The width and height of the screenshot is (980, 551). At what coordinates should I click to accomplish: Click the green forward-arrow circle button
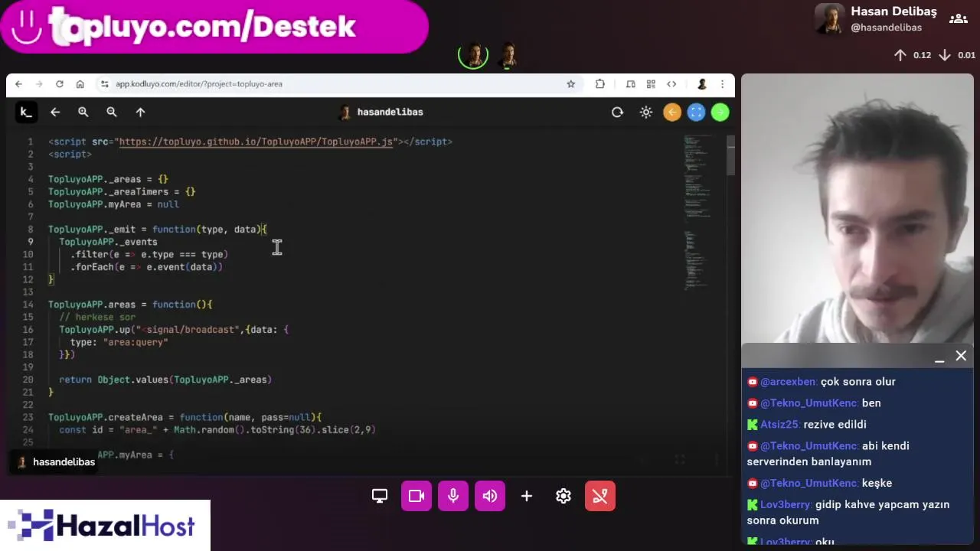(720, 112)
